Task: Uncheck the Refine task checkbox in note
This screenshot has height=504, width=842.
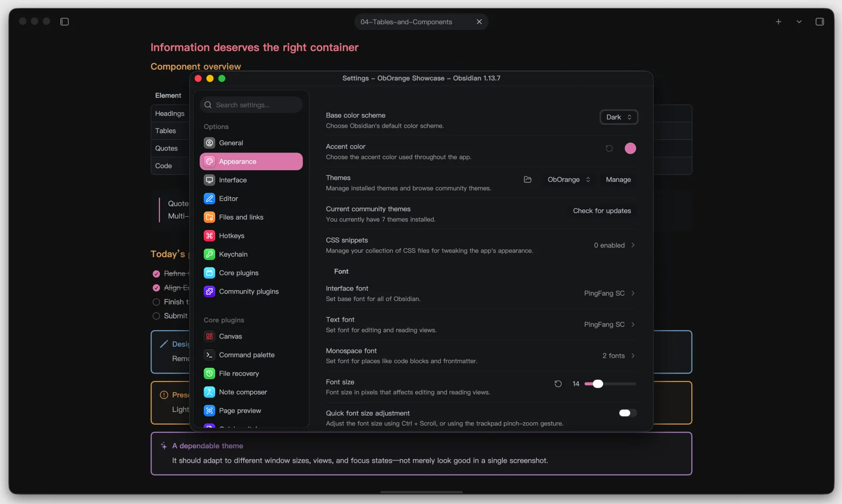Action: (x=156, y=274)
